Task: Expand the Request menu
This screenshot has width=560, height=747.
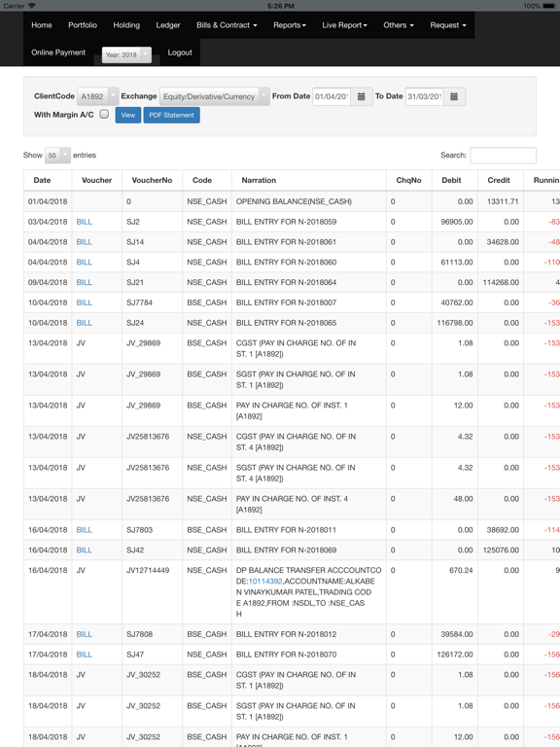Action: click(448, 25)
